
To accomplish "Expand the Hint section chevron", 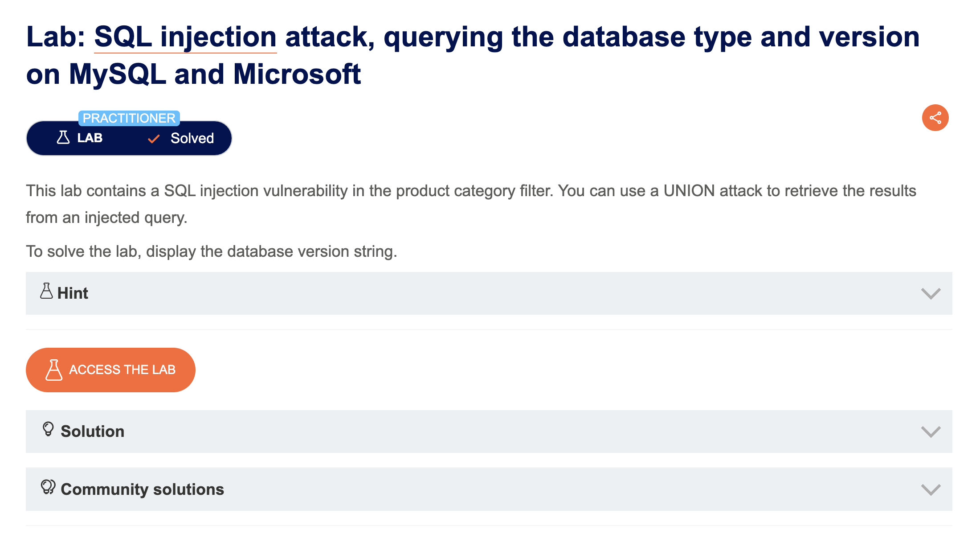I will click(x=931, y=294).
